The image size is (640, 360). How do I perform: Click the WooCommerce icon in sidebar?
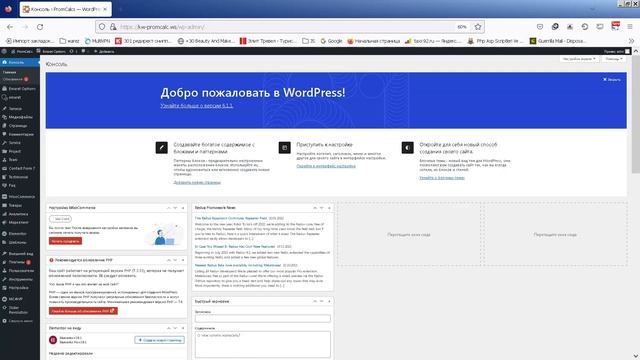[x=4, y=197]
